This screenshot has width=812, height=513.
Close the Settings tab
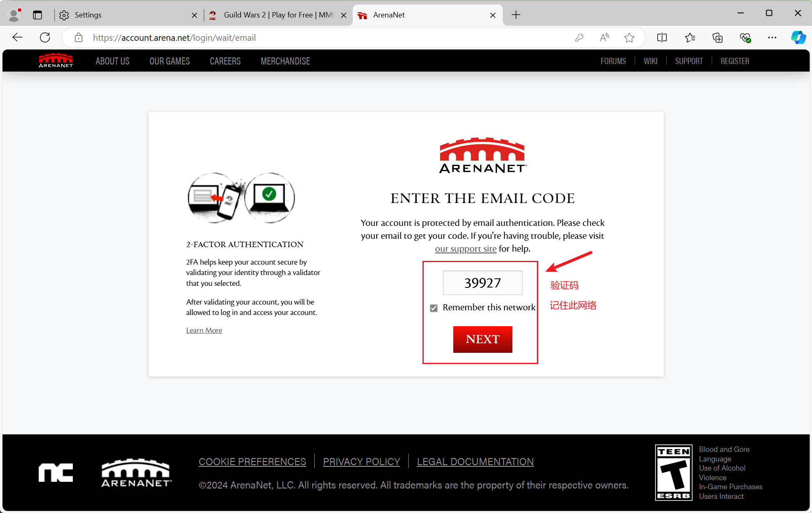[194, 15]
